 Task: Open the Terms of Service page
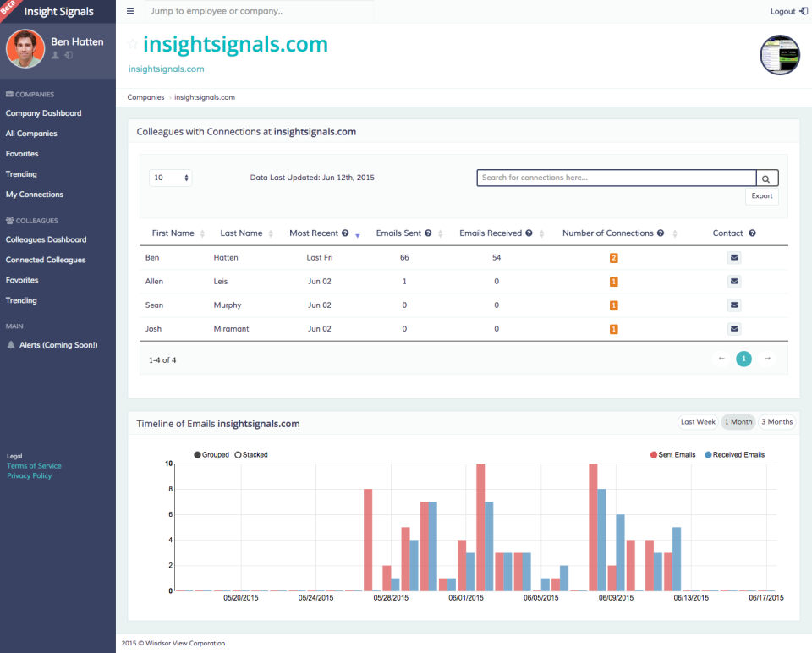point(34,465)
